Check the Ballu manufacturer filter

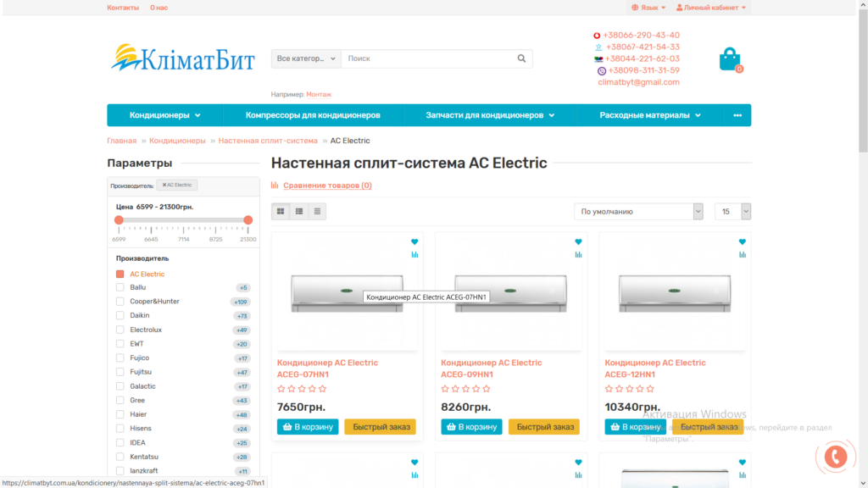120,287
